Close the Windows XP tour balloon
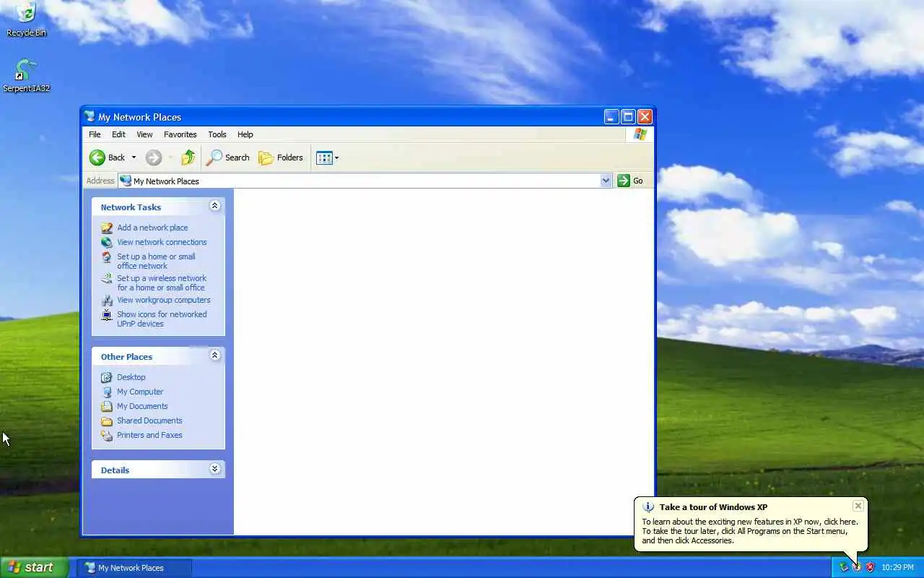Screen dimensions: 924x578 [x=858, y=506]
